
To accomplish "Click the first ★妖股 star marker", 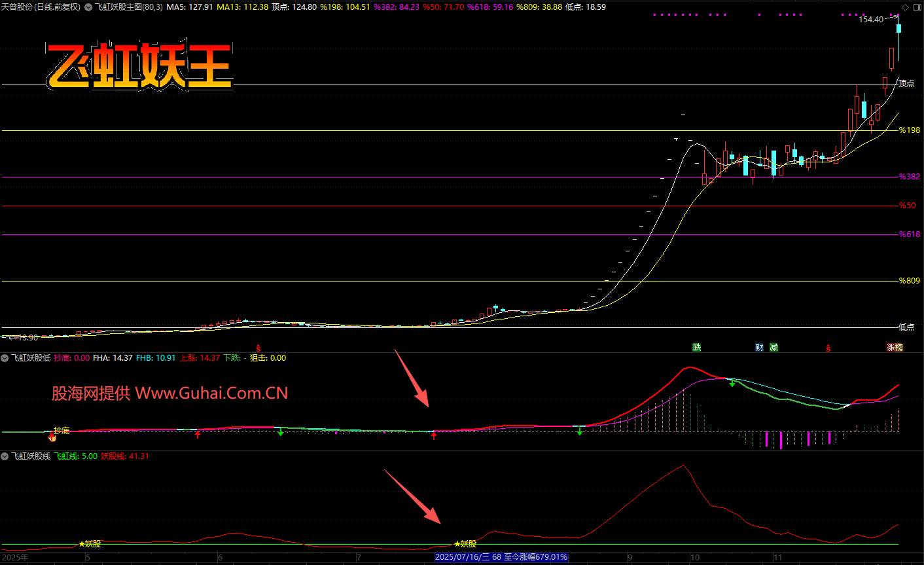I will 90,543.
